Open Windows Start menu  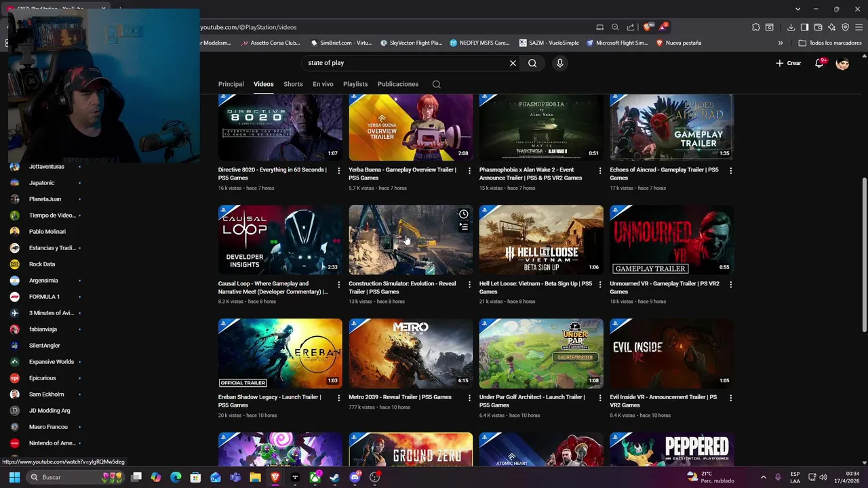pyautogui.click(x=14, y=477)
